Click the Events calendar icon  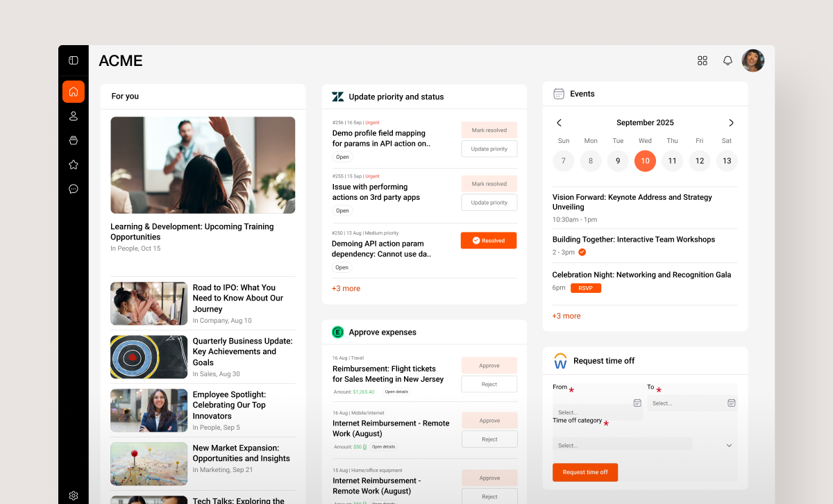click(559, 94)
